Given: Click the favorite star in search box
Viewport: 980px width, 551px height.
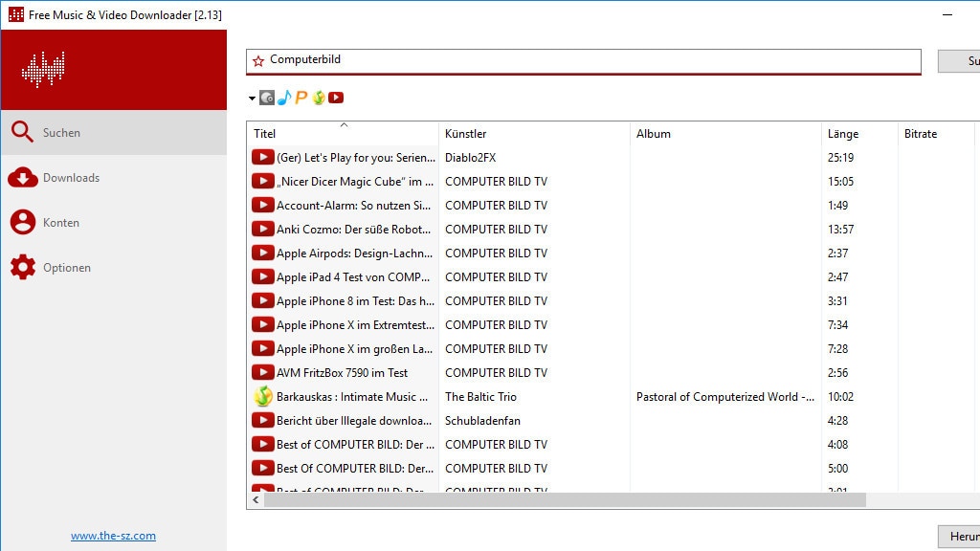Looking at the screenshot, I should [x=258, y=60].
